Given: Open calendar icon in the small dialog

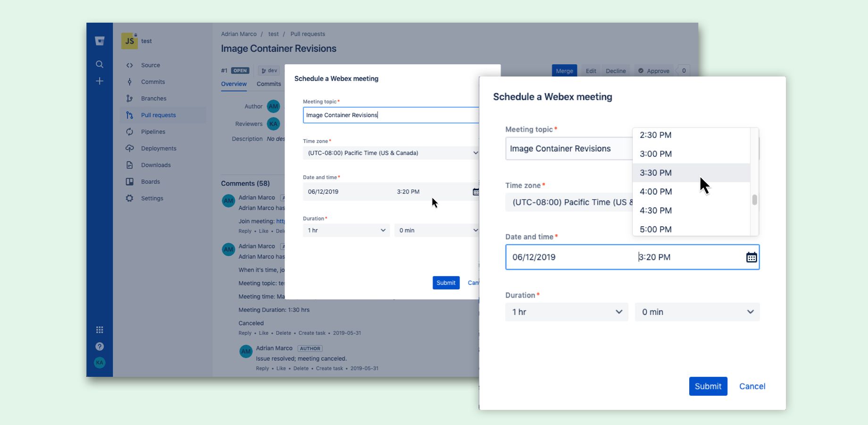Looking at the screenshot, I should 476,192.
